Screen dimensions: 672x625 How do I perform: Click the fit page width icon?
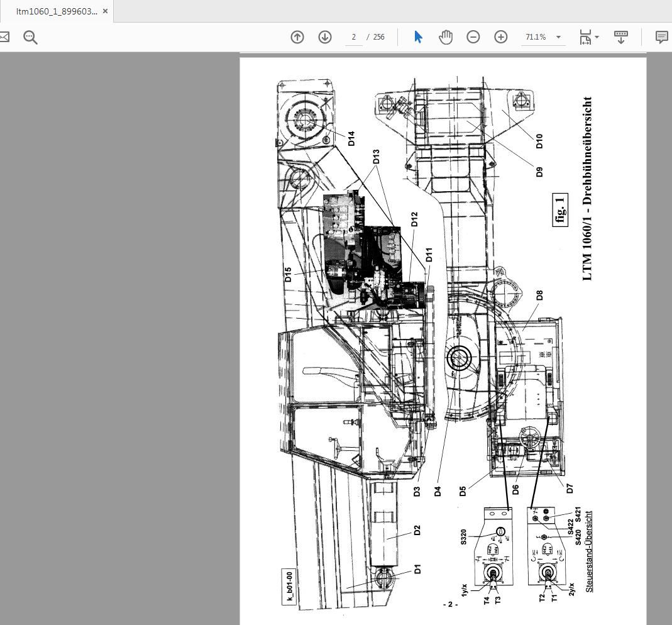(585, 37)
